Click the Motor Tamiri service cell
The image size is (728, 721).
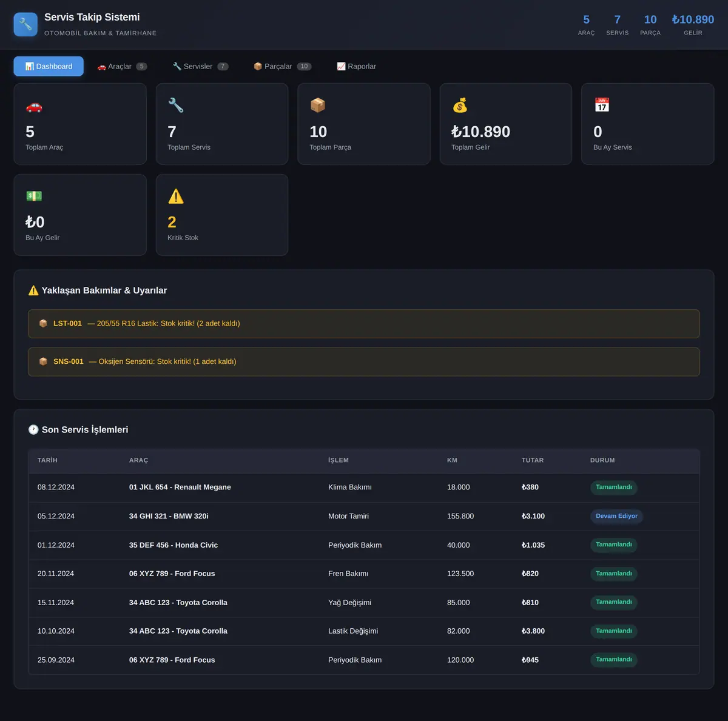pos(349,516)
